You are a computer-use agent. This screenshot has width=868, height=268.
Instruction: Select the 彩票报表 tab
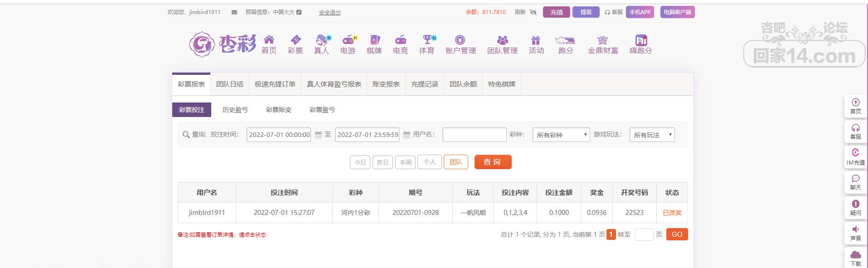pos(191,84)
